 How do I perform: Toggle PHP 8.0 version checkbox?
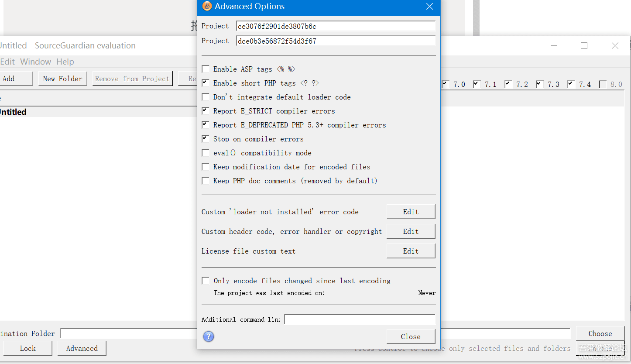603,84
